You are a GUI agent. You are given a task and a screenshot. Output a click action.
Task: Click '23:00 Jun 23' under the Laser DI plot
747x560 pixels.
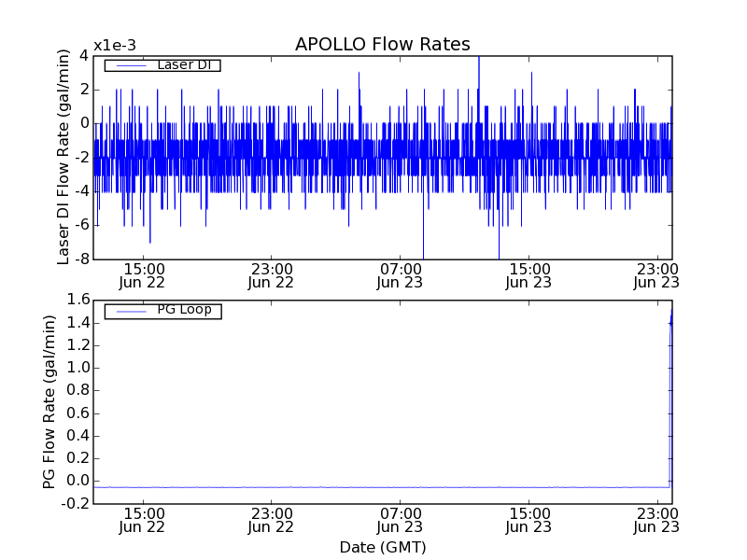(x=657, y=276)
